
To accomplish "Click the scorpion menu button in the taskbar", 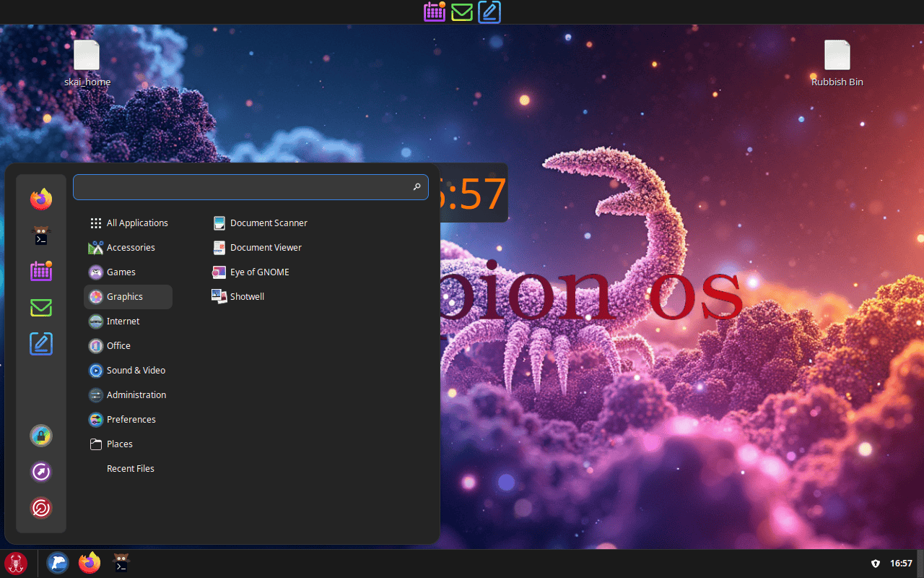I will click(x=16, y=563).
